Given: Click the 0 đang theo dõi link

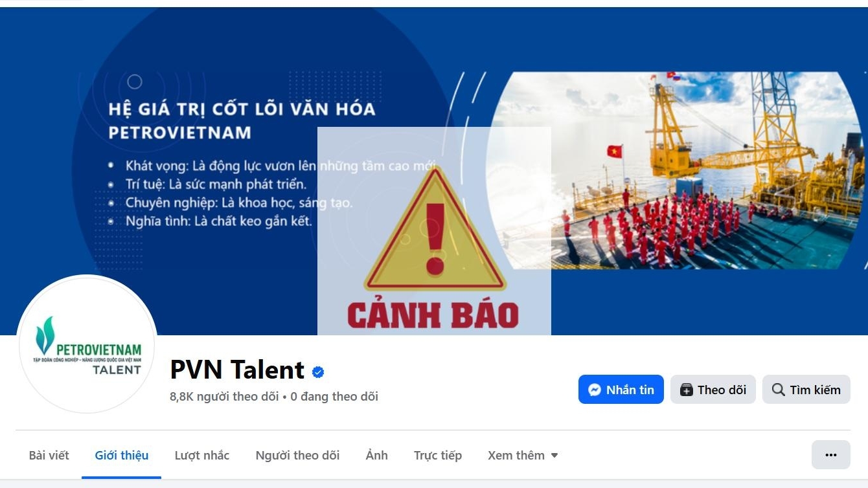Looking at the screenshot, I should pos(334,396).
